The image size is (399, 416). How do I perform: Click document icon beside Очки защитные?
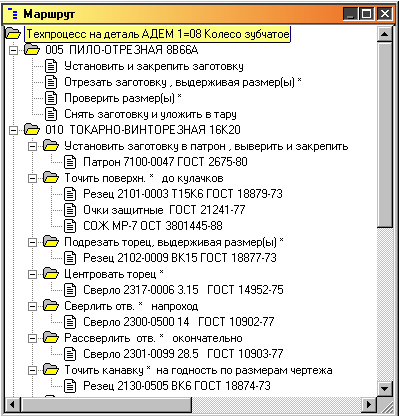point(70,210)
